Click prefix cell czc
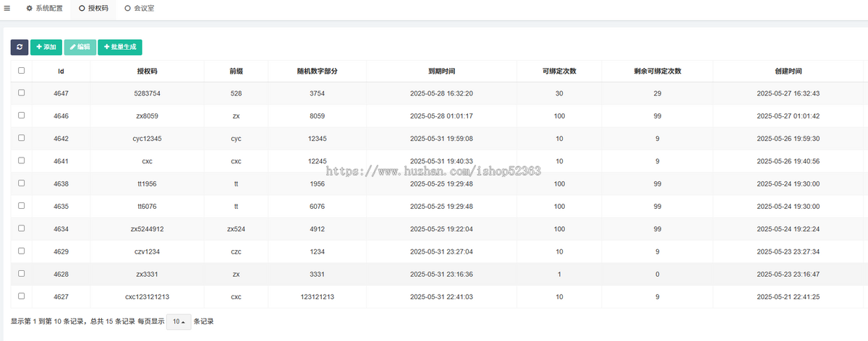 [x=236, y=251]
